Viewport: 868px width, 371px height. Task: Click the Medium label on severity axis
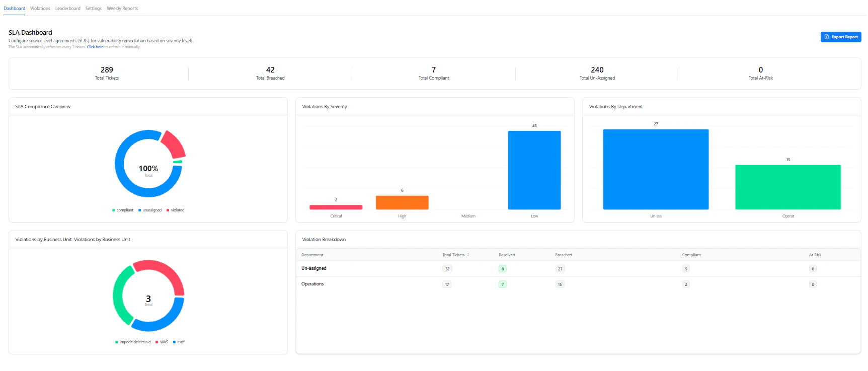468,216
